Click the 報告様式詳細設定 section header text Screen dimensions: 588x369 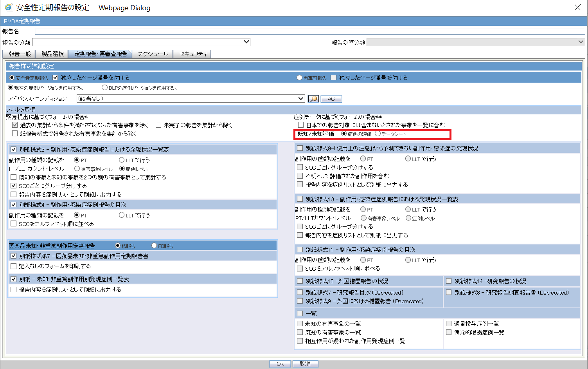(x=32, y=66)
